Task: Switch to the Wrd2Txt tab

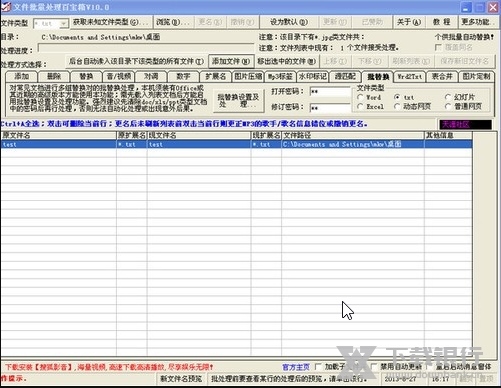Action: [x=410, y=76]
